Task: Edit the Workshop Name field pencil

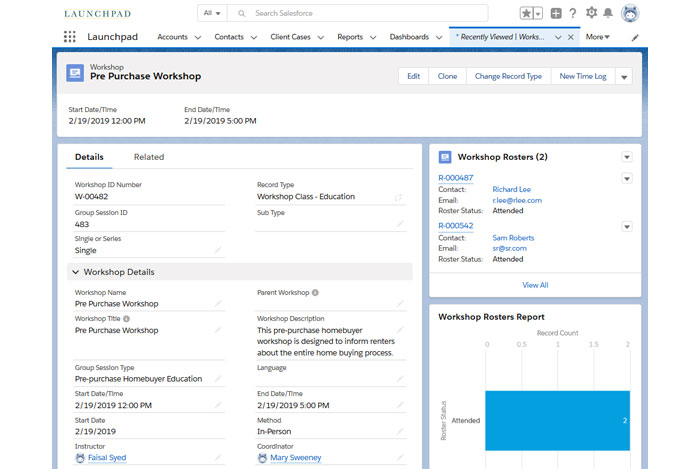Action: [x=218, y=303]
